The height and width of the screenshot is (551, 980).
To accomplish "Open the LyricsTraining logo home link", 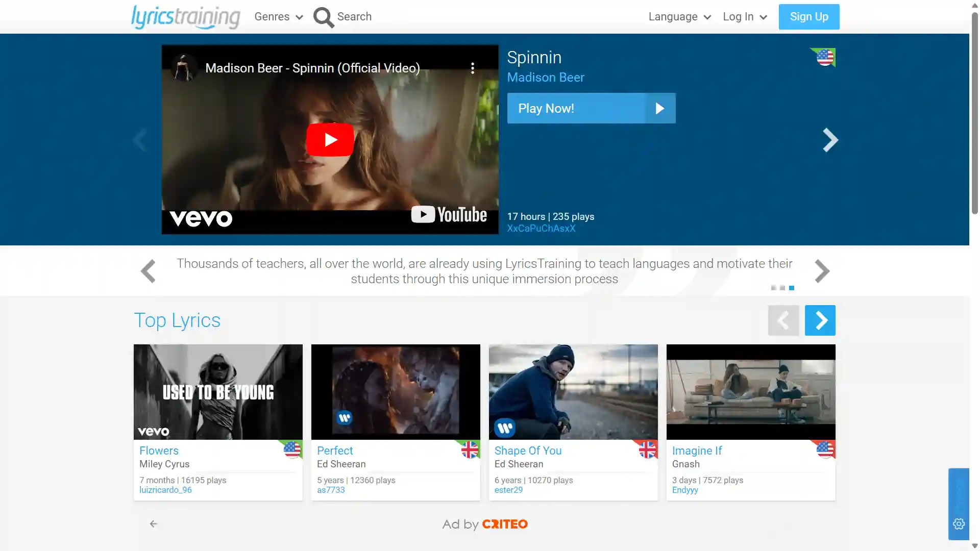I will pos(185,17).
